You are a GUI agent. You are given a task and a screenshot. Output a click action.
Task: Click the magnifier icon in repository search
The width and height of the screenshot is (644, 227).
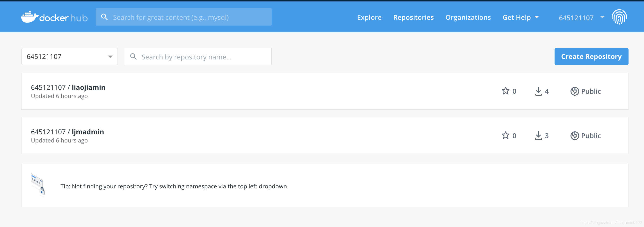pyautogui.click(x=133, y=57)
